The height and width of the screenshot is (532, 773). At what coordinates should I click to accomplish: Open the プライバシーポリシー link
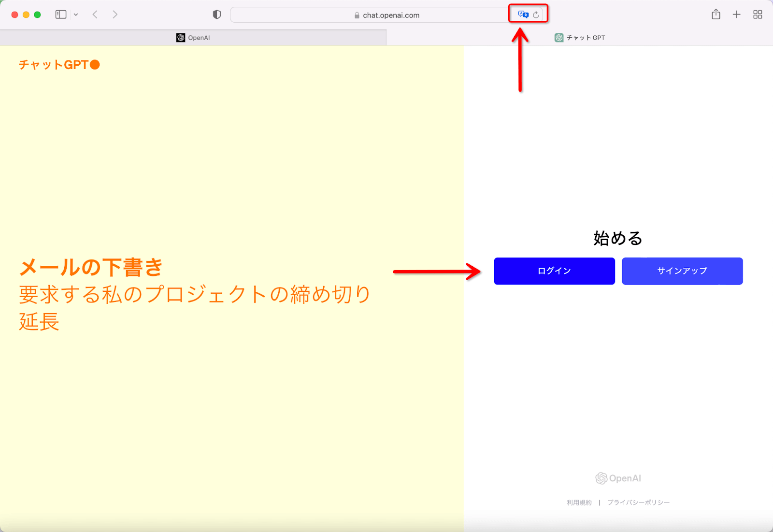(638, 503)
